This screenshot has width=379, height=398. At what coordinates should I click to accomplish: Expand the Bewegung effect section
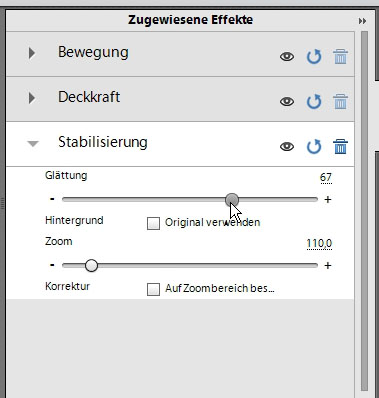(32, 53)
